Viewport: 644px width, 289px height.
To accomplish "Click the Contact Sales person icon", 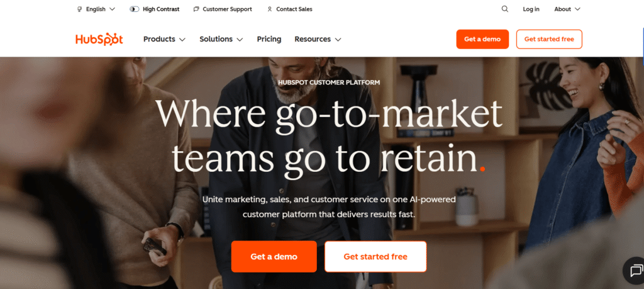I will coord(269,9).
